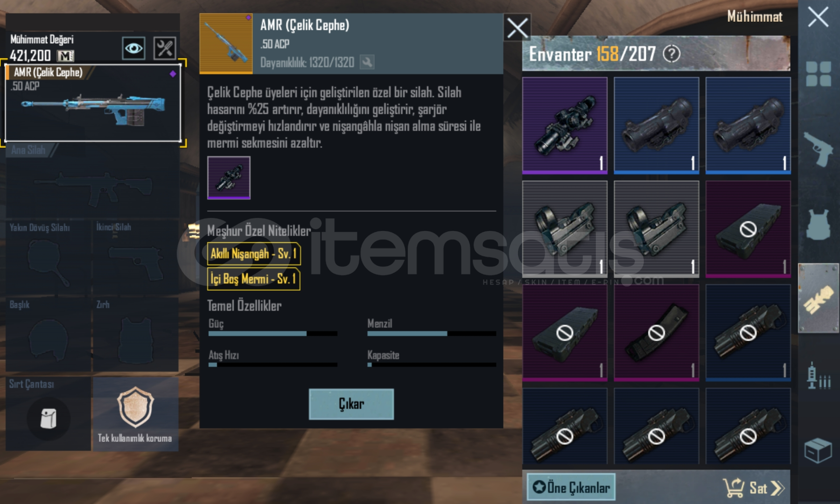Viewport: 840px width, 504px height.
Task: Select the İçi Boş Mermi Sv. 1 attribute
Action: pyautogui.click(x=253, y=279)
